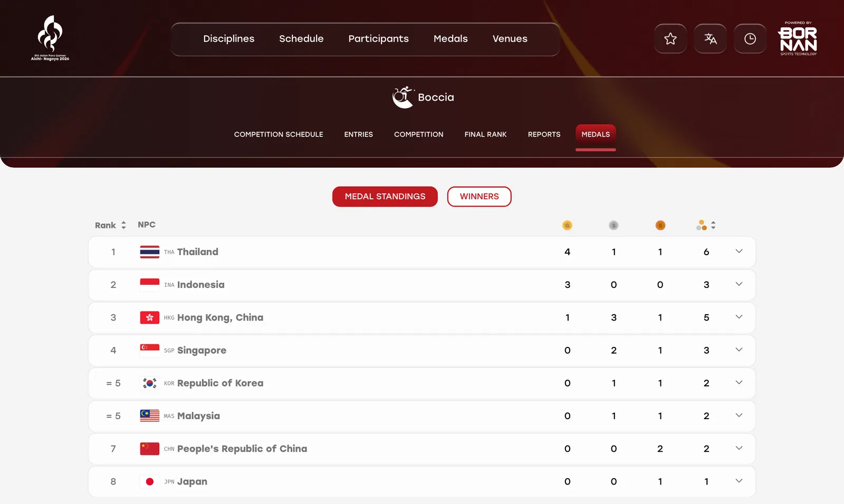
Task: Click the Singapore flag icon
Action: [x=150, y=350]
